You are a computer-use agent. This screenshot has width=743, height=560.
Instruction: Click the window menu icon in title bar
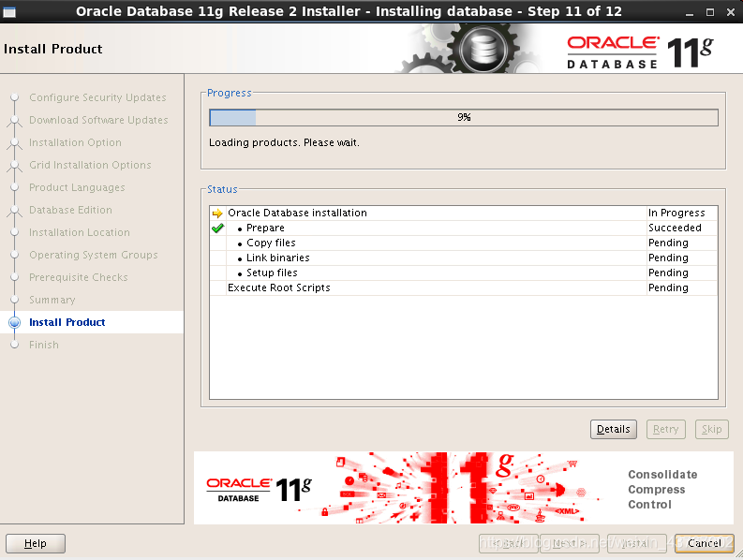(x=9, y=12)
